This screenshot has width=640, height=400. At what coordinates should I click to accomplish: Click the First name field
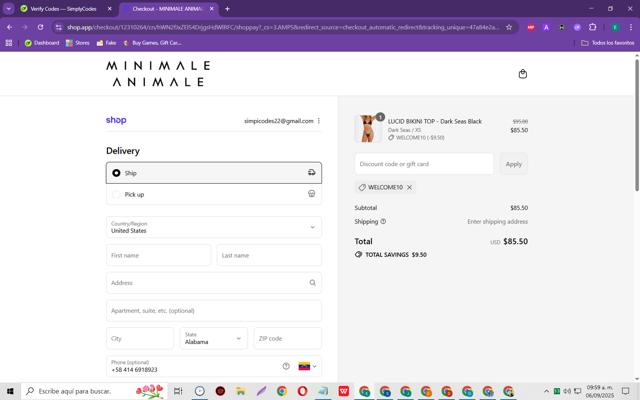tap(158, 255)
